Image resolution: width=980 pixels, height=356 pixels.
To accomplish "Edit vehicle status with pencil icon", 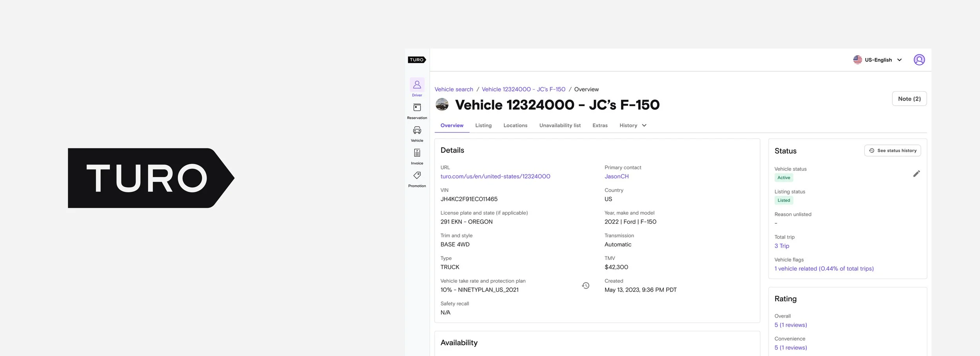I will (916, 173).
